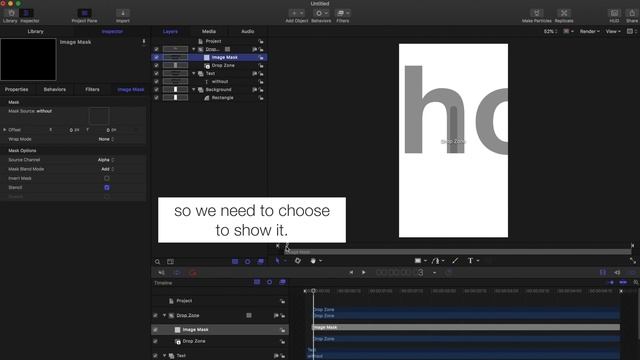The width and height of the screenshot is (640, 360).
Task: Select the Text tool
Action: click(470, 261)
